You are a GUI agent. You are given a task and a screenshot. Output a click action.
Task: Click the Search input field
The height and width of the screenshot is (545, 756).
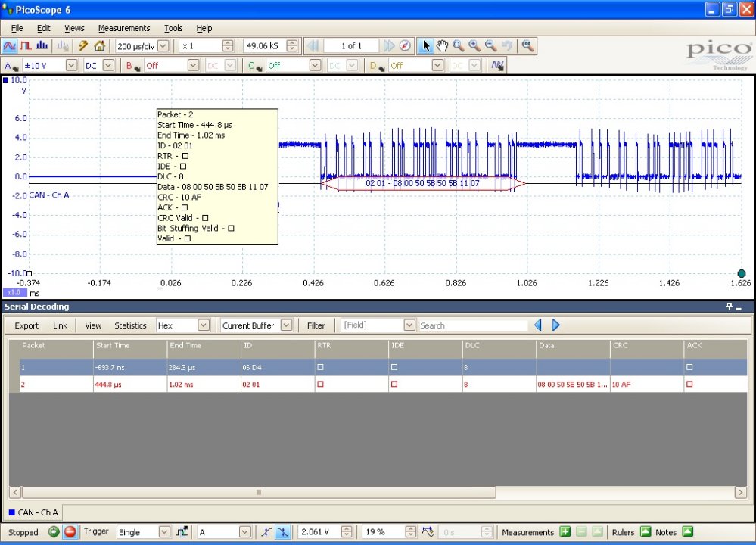tap(473, 325)
